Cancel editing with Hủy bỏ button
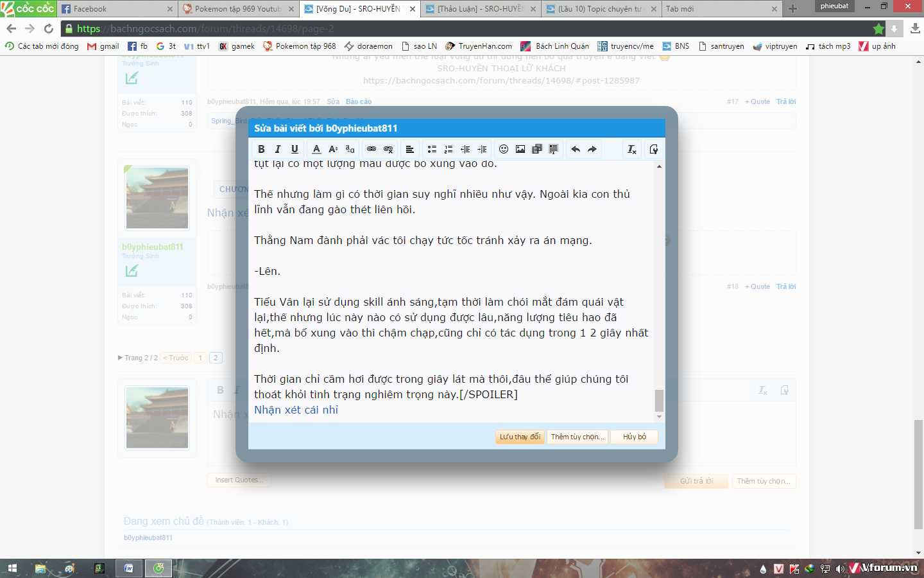This screenshot has height=578, width=924. [634, 437]
